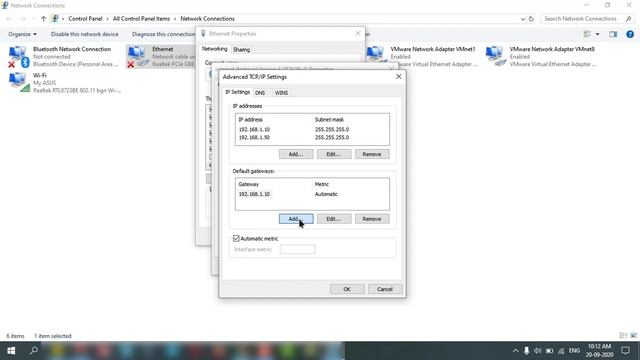Click Disable this network device

pos(84,34)
